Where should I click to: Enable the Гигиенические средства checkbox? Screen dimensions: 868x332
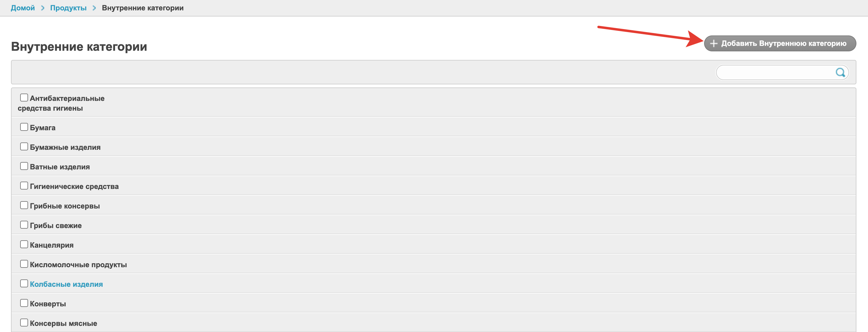click(24, 186)
